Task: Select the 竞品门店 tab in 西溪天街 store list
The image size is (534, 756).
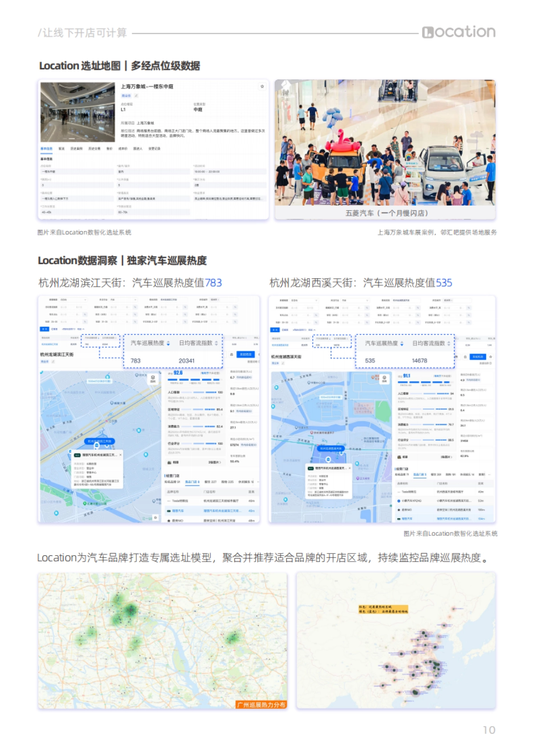Action: click(420, 475)
